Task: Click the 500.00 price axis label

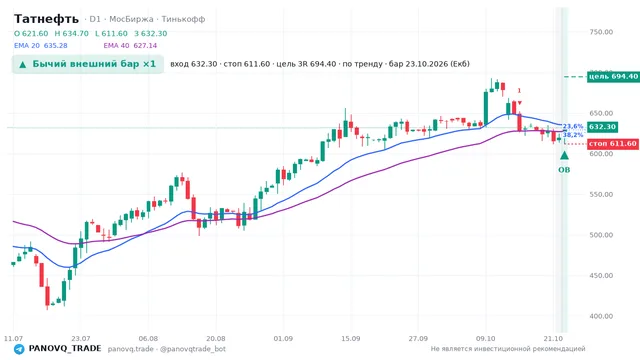Action: click(x=601, y=235)
